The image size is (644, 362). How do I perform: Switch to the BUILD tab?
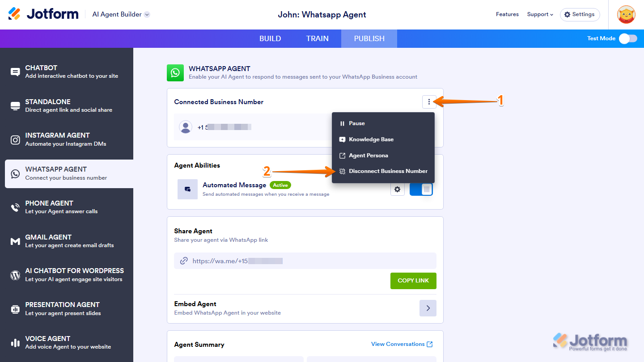(270, 38)
